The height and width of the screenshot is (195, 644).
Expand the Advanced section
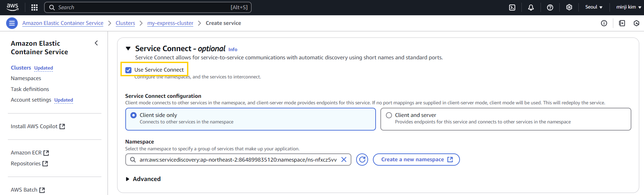pyautogui.click(x=127, y=179)
